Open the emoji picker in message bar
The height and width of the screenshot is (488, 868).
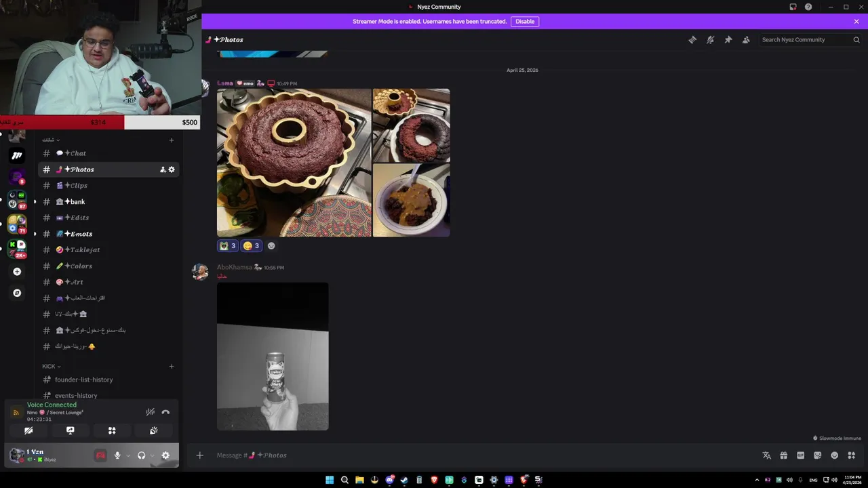pos(834,455)
